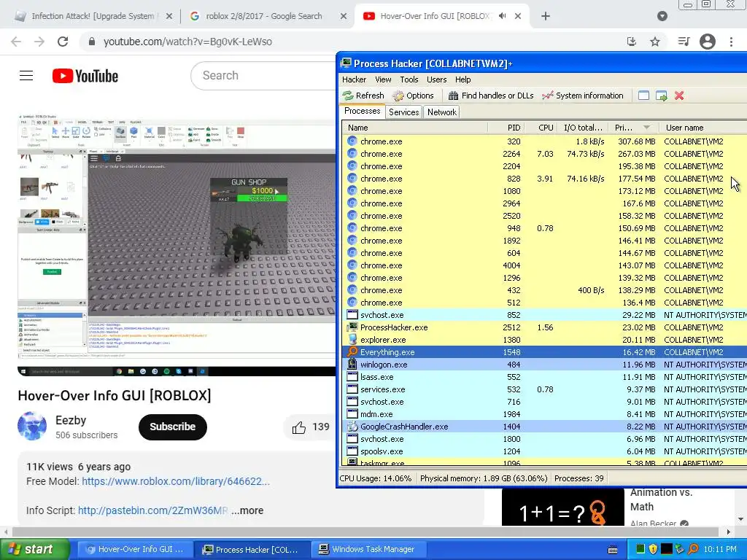Image resolution: width=747 pixels, height=560 pixels.
Task: Click the Chrome back arrow
Action: click(16, 42)
